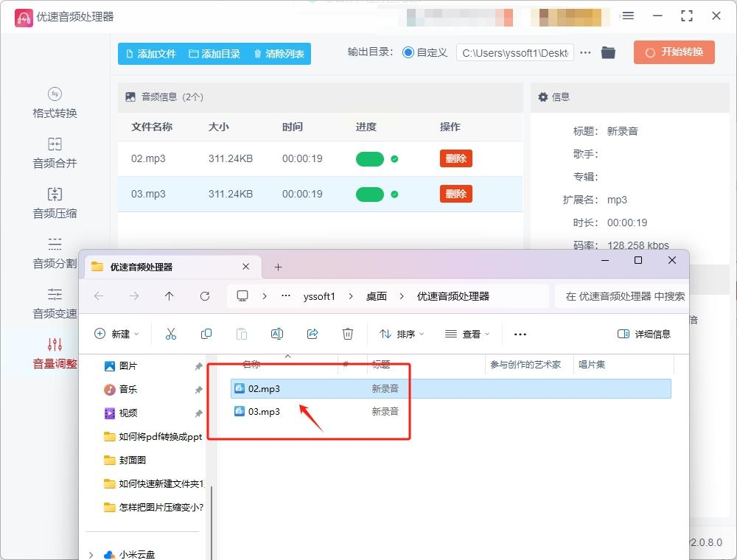
Task: Click the 03.mp3 green progress bar
Action: 370,194
